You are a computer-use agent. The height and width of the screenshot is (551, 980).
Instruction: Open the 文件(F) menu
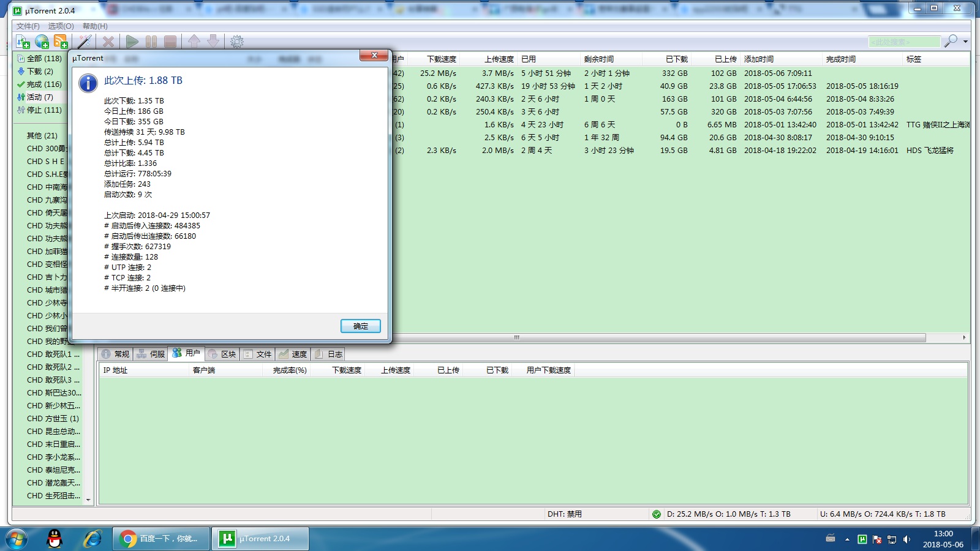[x=28, y=26]
